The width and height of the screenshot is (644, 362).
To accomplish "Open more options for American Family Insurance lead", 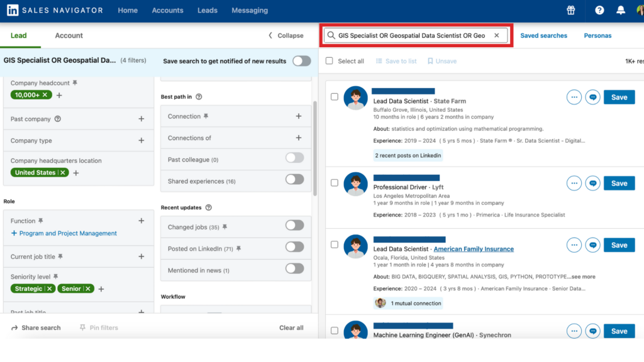I will pyautogui.click(x=574, y=245).
